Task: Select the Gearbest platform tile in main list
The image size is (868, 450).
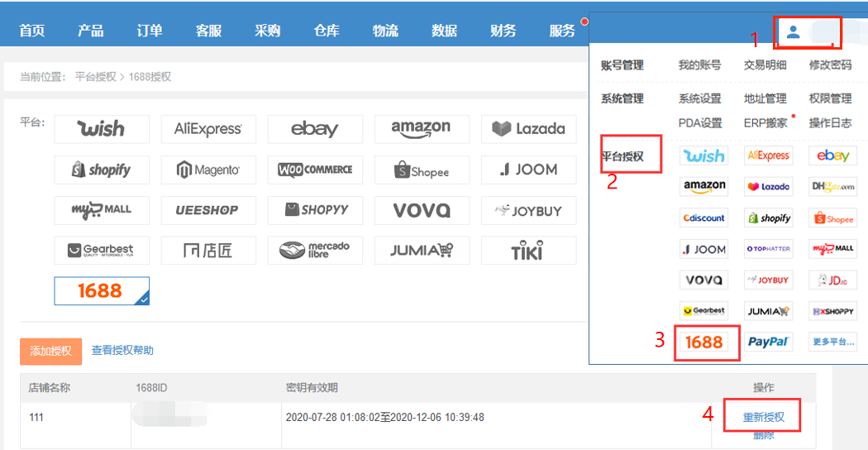Action: click(102, 251)
